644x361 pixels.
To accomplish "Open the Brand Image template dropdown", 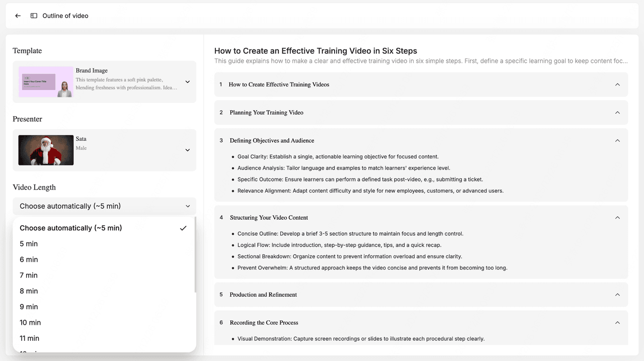I will click(187, 82).
